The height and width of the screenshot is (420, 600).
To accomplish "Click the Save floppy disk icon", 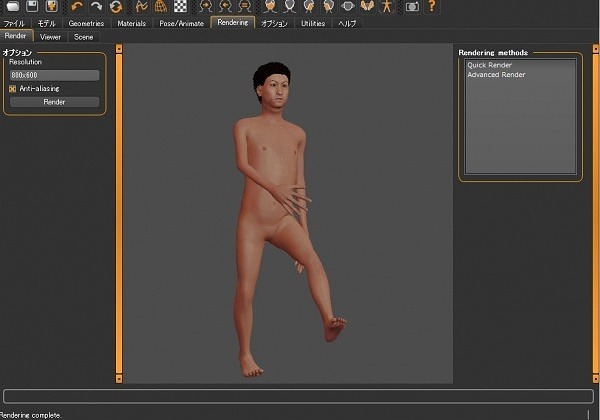I will 32,6.
